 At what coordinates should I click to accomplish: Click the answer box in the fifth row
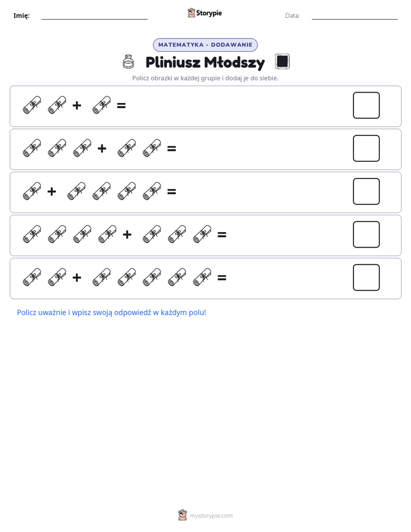tap(366, 278)
